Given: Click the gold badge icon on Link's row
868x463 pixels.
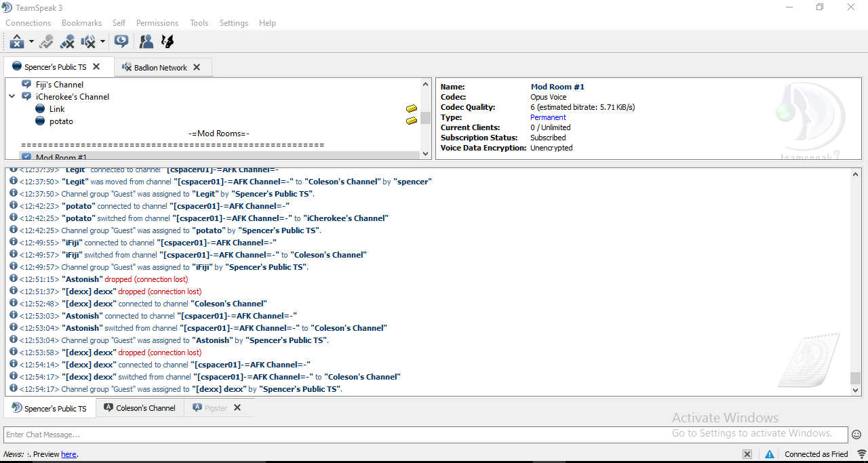Looking at the screenshot, I should click(412, 109).
